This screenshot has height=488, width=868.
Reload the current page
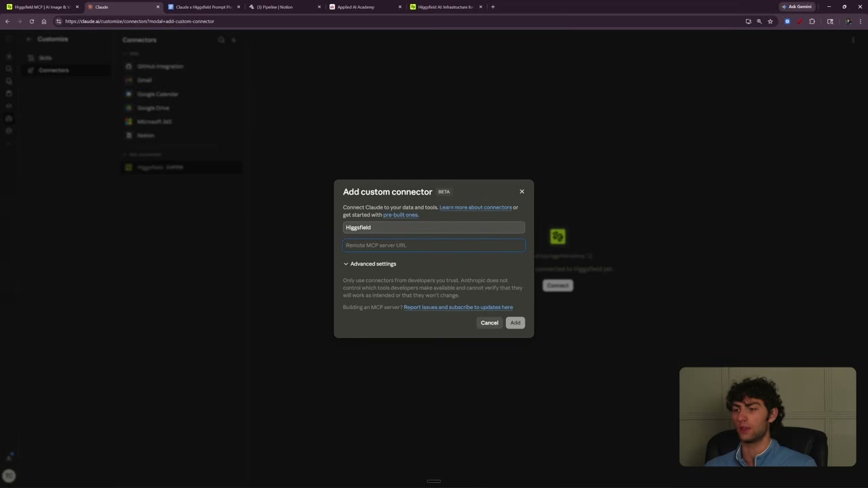point(31,21)
